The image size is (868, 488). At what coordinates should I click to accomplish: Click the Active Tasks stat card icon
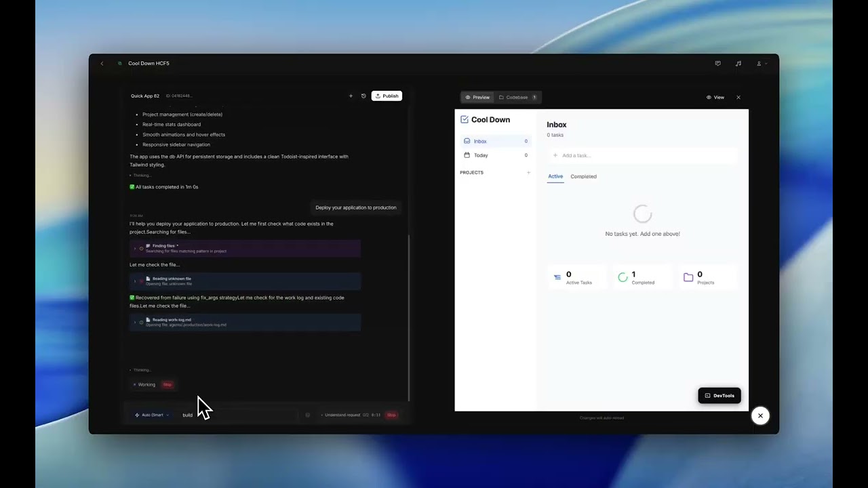[557, 277]
